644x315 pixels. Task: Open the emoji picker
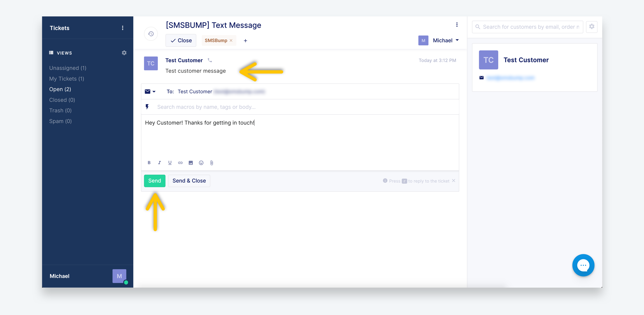[x=201, y=163]
